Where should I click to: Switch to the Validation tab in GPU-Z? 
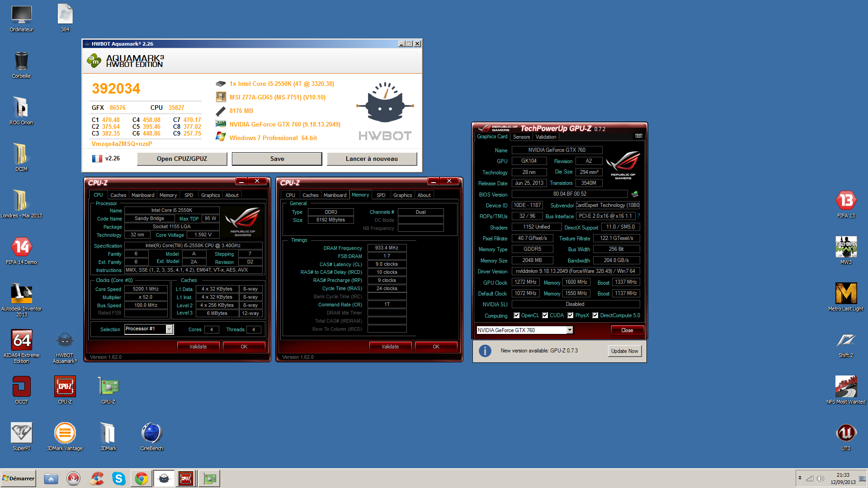(x=546, y=137)
